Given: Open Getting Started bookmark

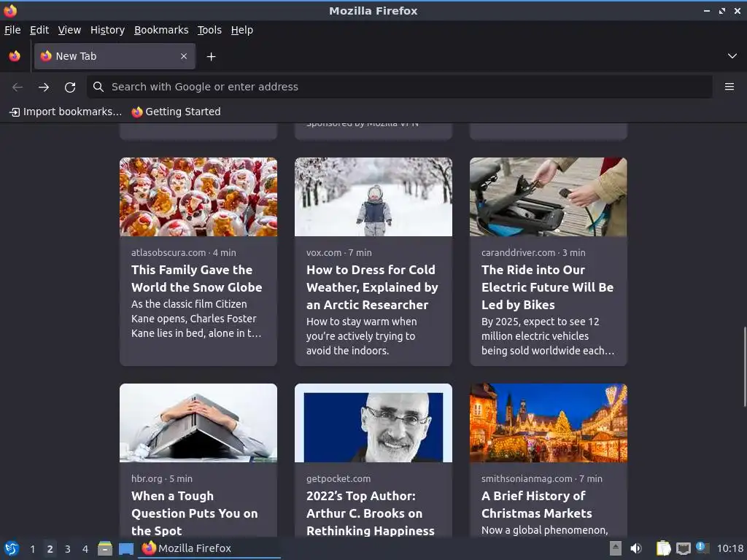Looking at the screenshot, I should 177,112.
